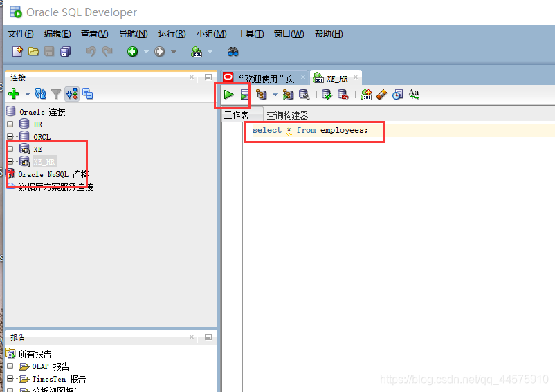Image resolution: width=555 pixels, height=392 pixels.
Task: Open the 导航(N) menu
Action: click(133, 34)
